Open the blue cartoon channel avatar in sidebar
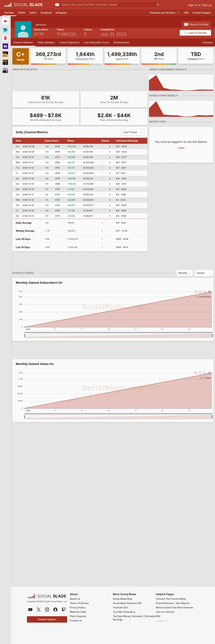 (5, 30)
